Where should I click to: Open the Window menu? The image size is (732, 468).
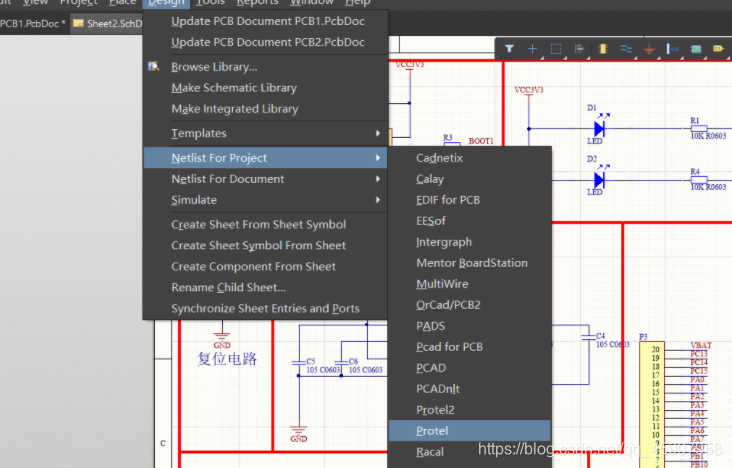point(312,3)
